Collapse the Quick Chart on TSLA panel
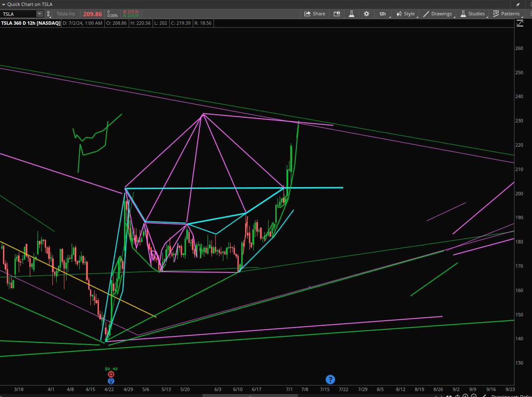 (x=4, y=4)
